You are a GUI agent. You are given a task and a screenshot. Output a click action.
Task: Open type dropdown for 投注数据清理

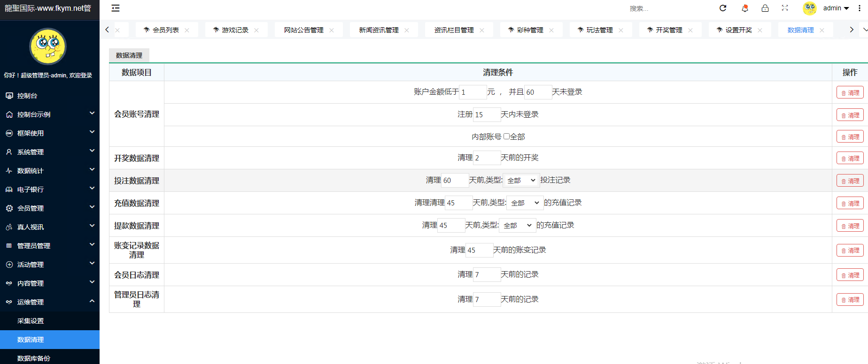point(521,181)
